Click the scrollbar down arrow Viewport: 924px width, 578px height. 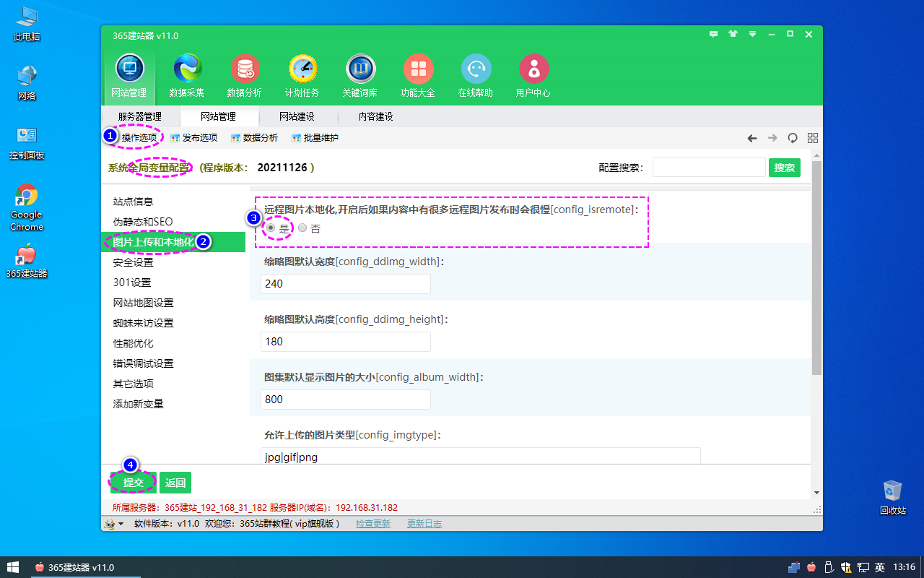816,493
